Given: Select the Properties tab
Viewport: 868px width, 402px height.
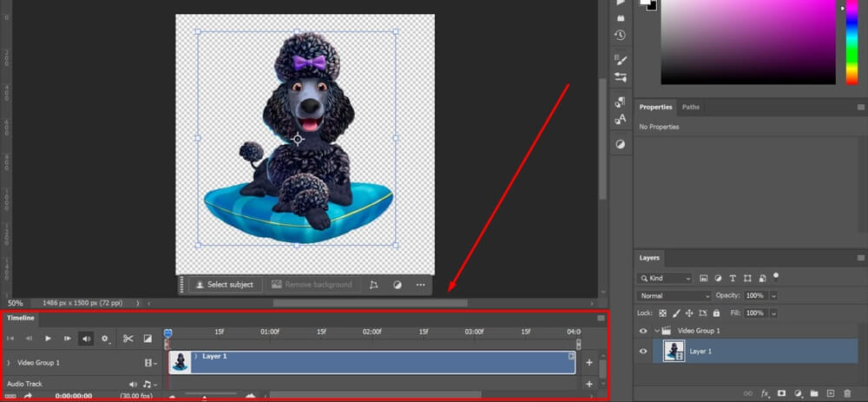Looking at the screenshot, I should point(655,108).
